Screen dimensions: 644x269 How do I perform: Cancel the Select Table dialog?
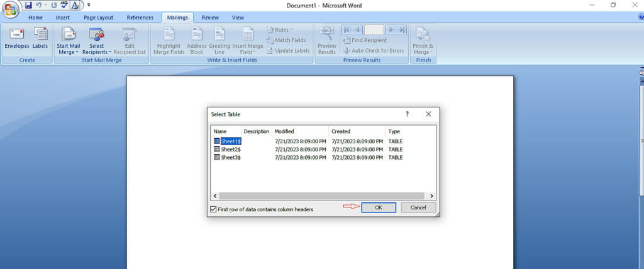pos(418,208)
